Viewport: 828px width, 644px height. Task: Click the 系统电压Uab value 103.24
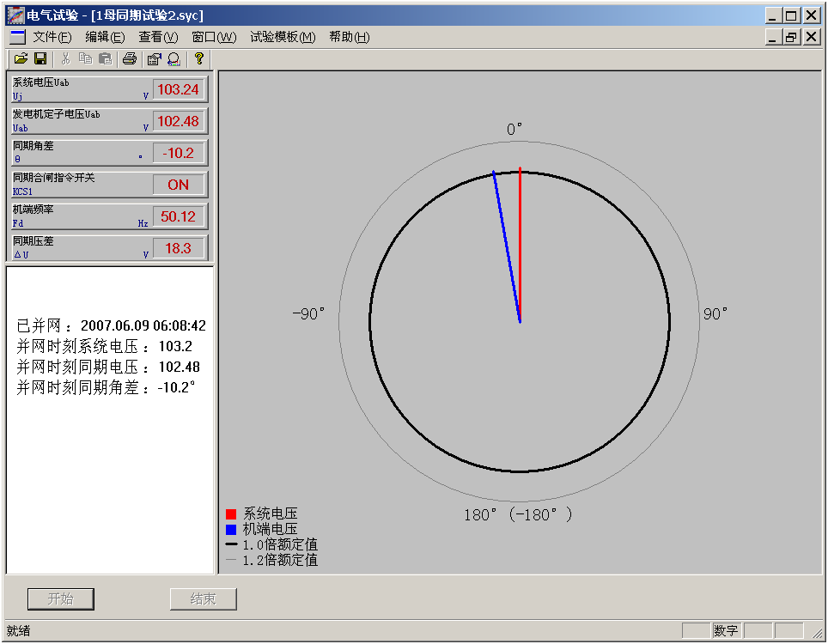pos(179,89)
